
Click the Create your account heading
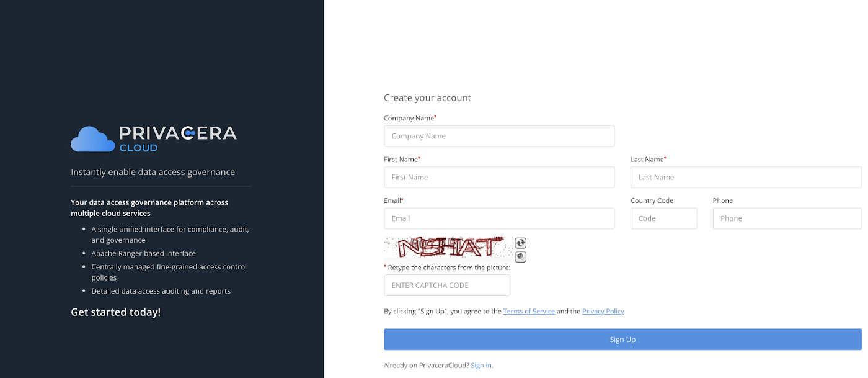427,97
